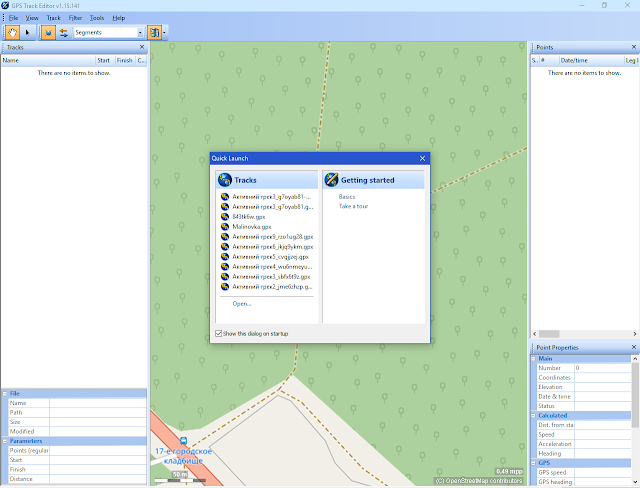Screen dimensions: 640x488
Task: Click the opposing arrows toolbar icon
Action: [63, 33]
